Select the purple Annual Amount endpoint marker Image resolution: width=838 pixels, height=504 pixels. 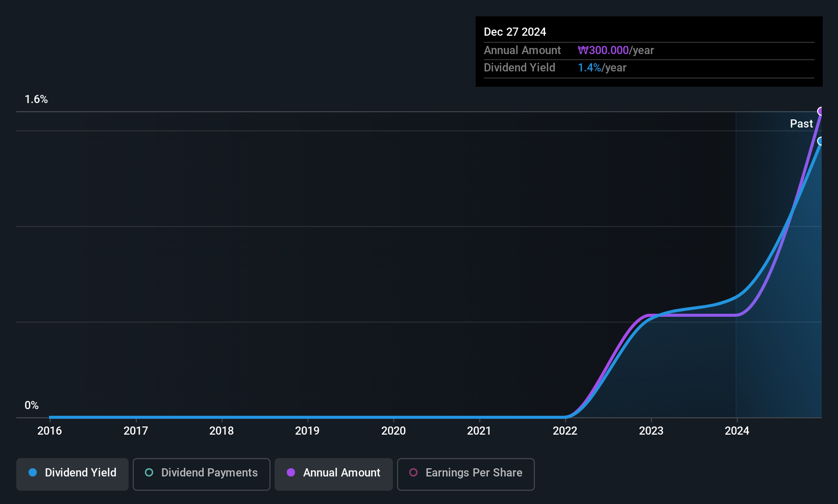(821, 111)
